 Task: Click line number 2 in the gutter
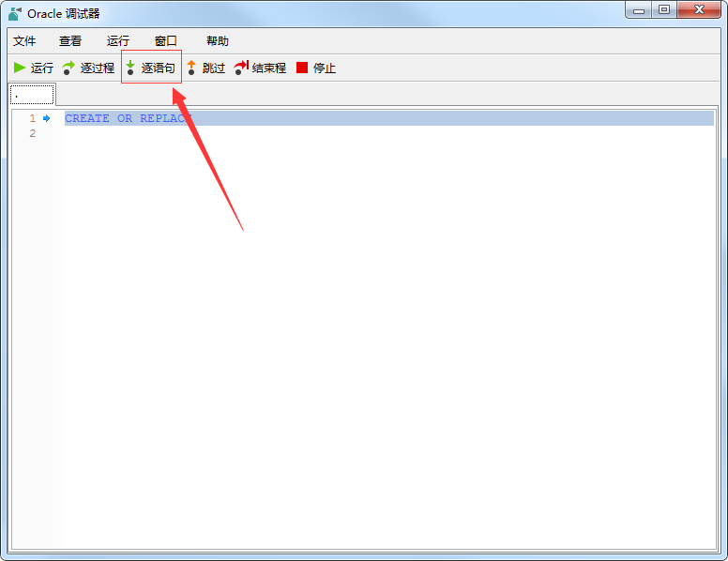tap(33, 133)
